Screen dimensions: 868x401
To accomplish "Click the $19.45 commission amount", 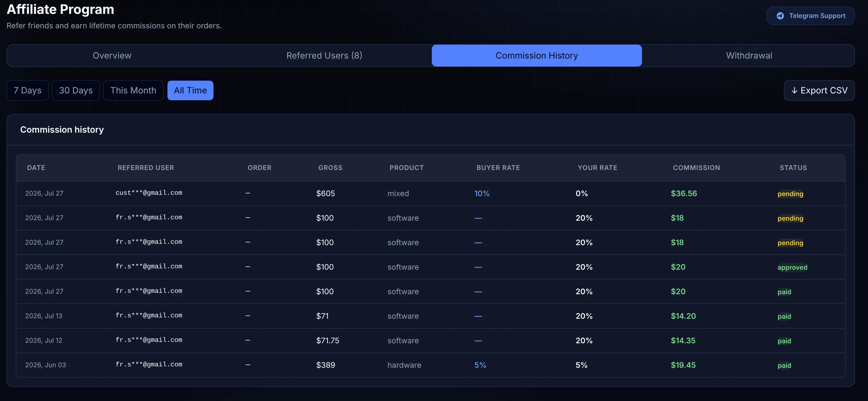I will click(683, 365).
